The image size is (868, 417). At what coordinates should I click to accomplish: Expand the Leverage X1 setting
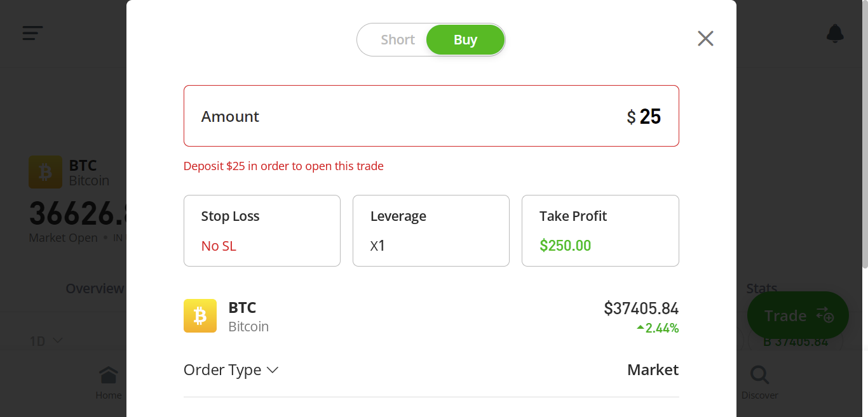[x=378, y=246]
